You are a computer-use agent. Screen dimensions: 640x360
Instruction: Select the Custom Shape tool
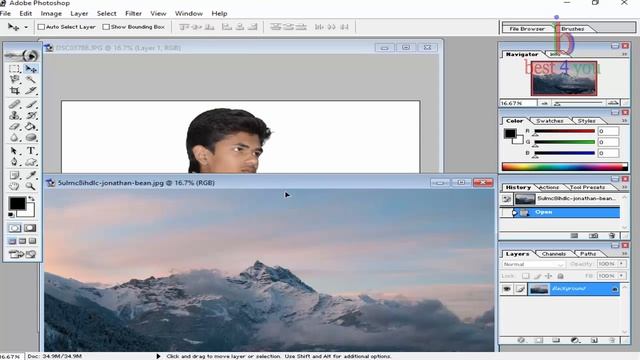click(x=31, y=162)
